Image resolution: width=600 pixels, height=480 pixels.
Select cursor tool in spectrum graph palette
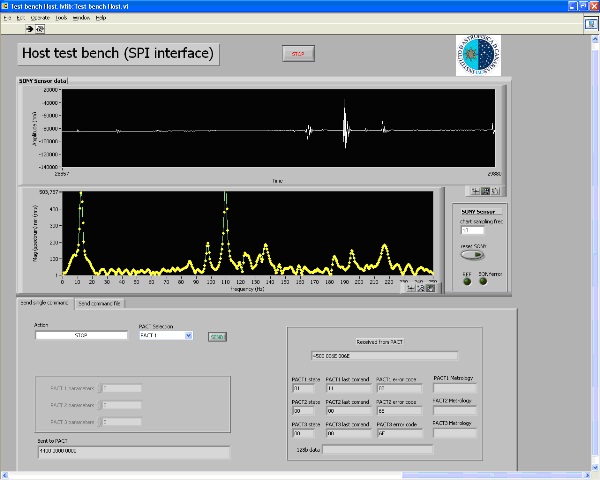point(411,287)
